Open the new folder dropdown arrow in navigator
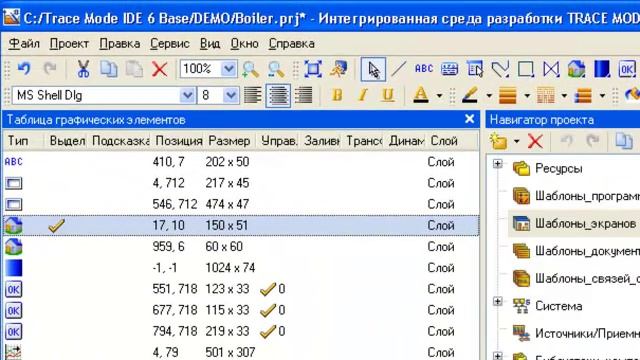Viewport: 640px width, 360px height. coord(516,142)
